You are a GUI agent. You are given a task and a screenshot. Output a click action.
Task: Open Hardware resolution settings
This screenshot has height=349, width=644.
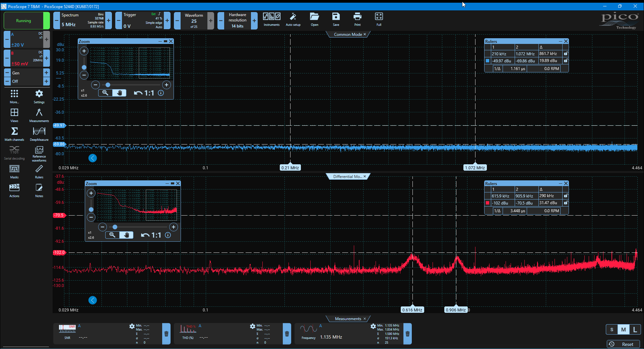tap(238, 21)
